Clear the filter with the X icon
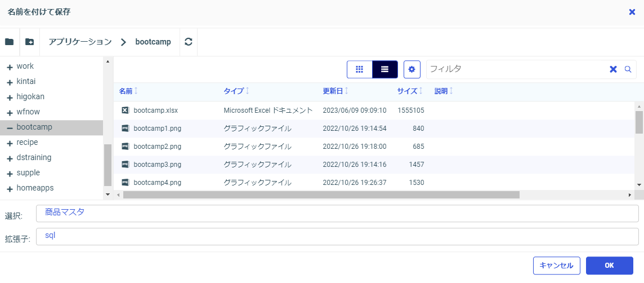This screenshot has height=283, width=644. point(613,69)
